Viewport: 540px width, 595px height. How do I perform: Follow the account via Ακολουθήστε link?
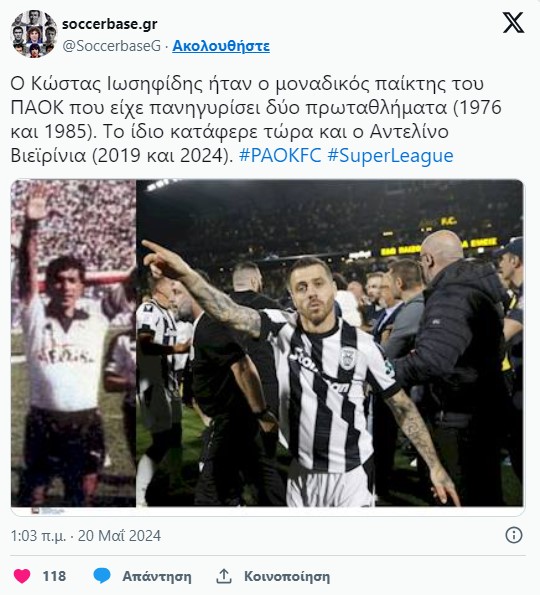(221, 46)
